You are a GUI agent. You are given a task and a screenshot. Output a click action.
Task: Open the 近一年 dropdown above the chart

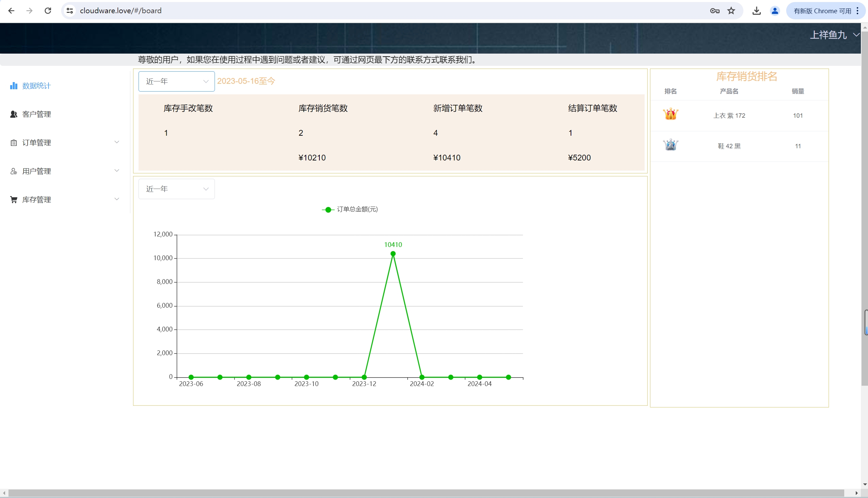pyautogui.click(x=176, y=189)
